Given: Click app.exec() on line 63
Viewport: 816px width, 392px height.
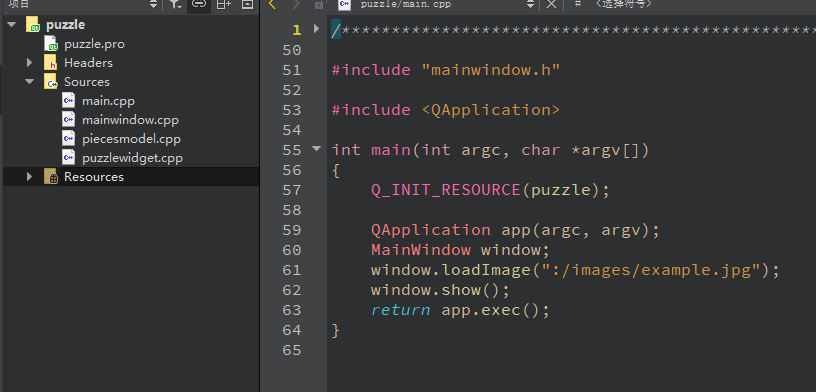Looking at the screenshot, I should [x=491, y=310].
